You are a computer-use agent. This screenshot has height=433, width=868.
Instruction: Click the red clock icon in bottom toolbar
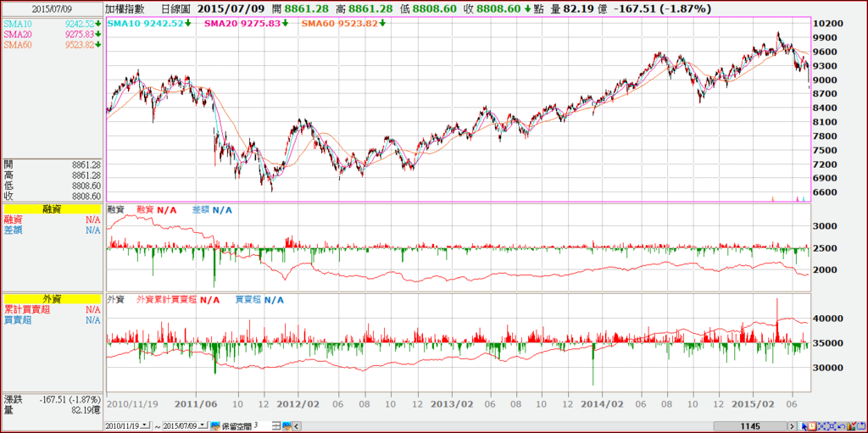click(811, 426)
